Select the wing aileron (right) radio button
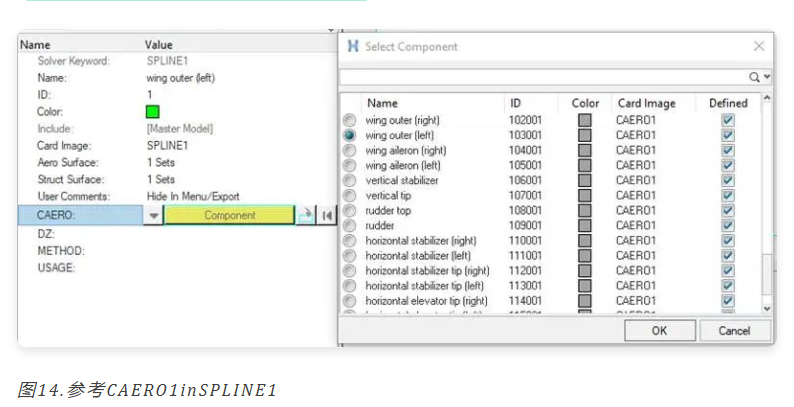Screen dimensions: 794x407 tap(349, 150)
